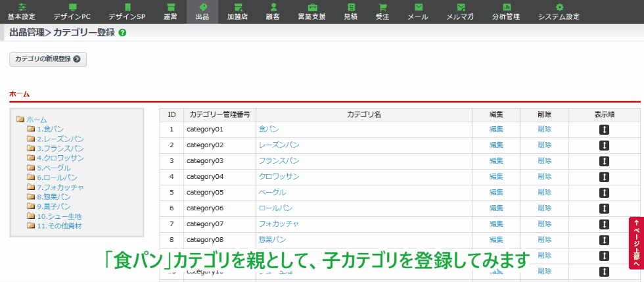Screen dimensions: 644x282
Task: Click the 編集 link for 食パン
Action: coord(496,129)
